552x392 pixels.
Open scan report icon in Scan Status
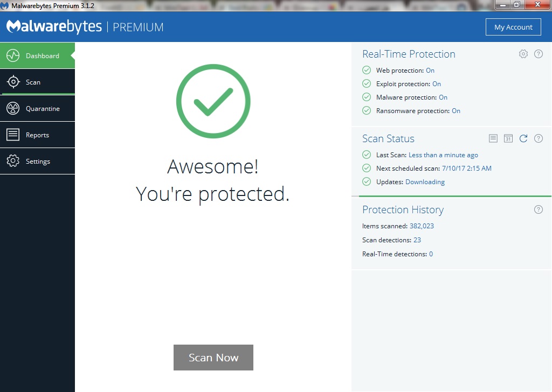pos(493,138)
